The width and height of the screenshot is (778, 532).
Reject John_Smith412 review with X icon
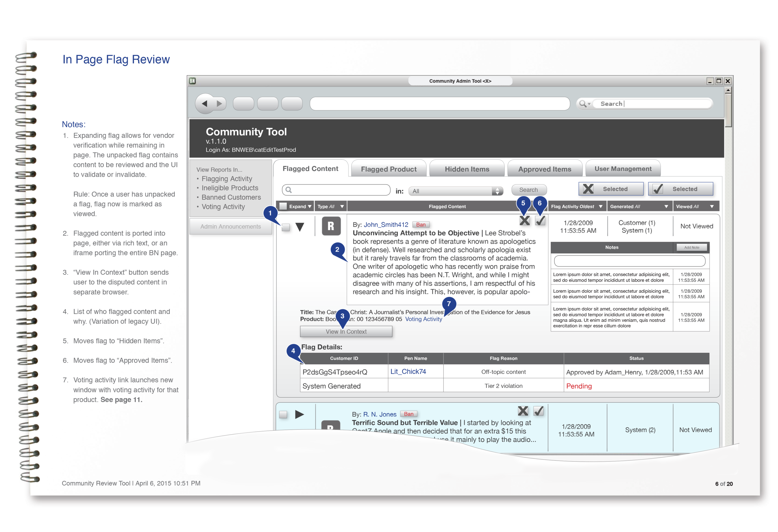click(524, 221)
